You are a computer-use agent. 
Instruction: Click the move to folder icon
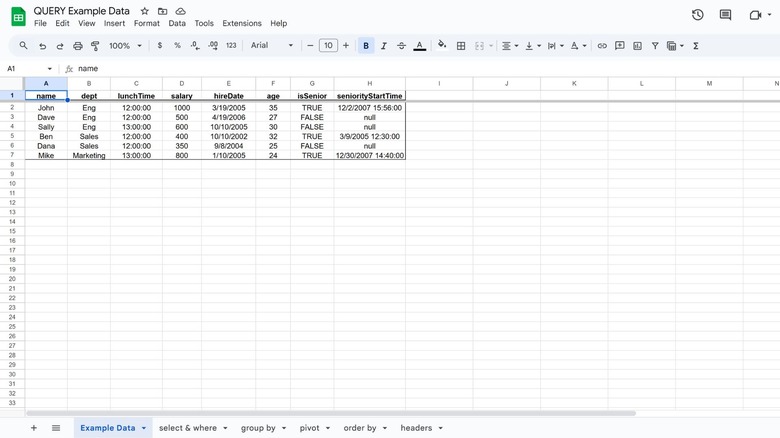coord(162,11)
